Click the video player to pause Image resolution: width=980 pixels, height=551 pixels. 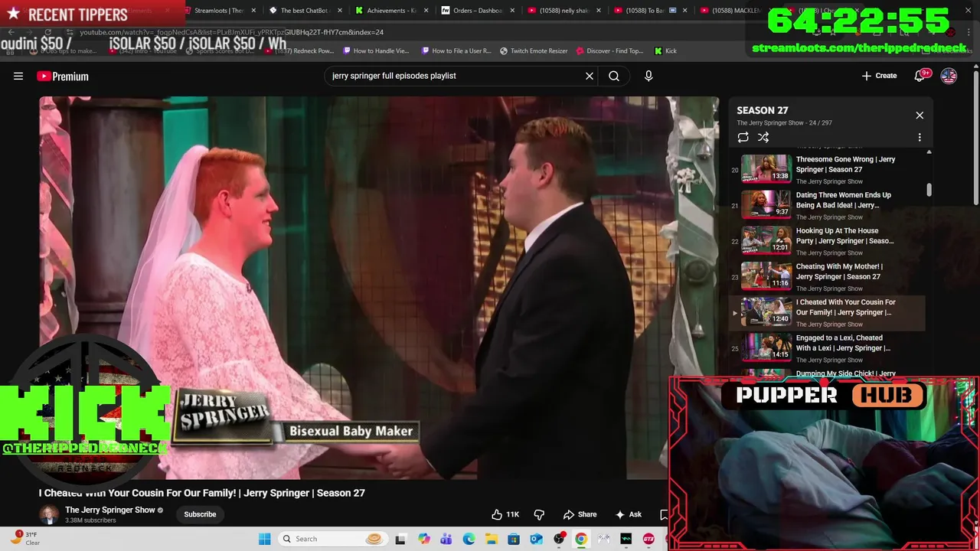379,288
